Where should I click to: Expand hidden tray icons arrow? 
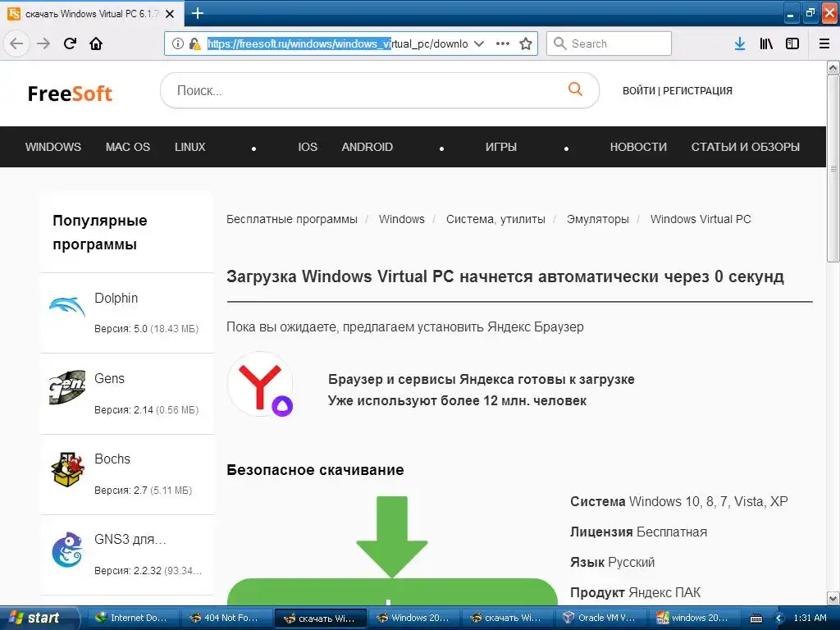[x=778, y=619]
